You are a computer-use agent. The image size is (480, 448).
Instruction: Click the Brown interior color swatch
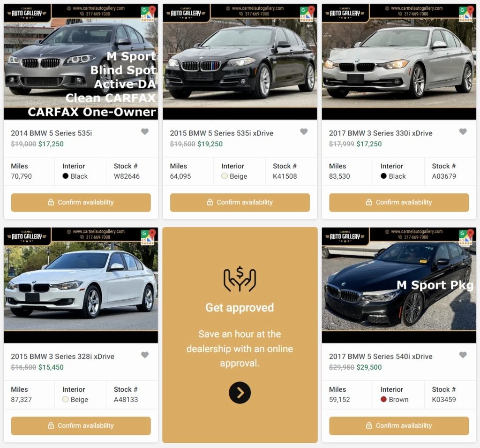pos(383,399)
